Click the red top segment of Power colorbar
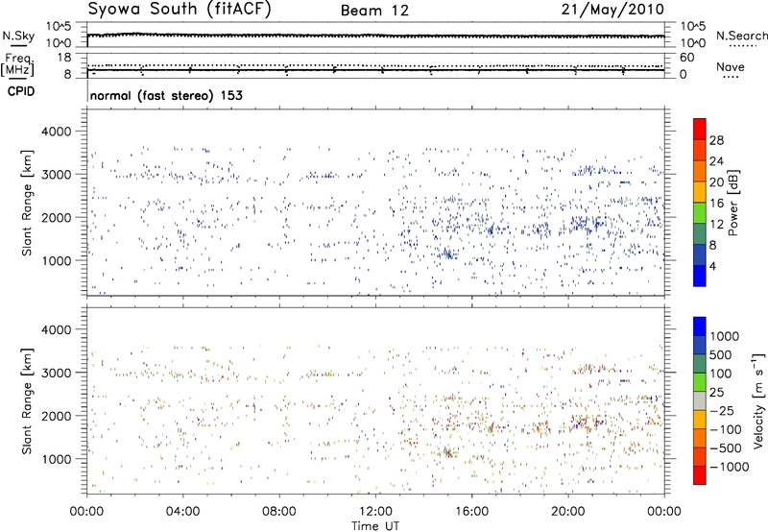768x532 pixels. [x=700, y=129]
